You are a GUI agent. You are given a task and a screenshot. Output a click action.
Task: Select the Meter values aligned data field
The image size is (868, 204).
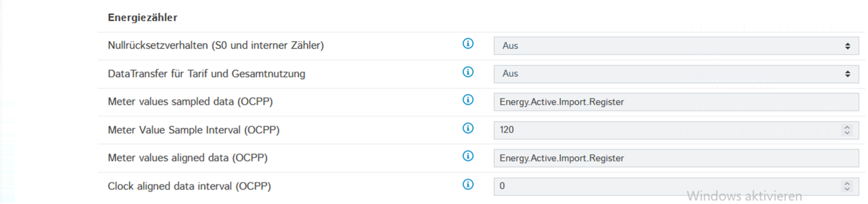[676, 158]
